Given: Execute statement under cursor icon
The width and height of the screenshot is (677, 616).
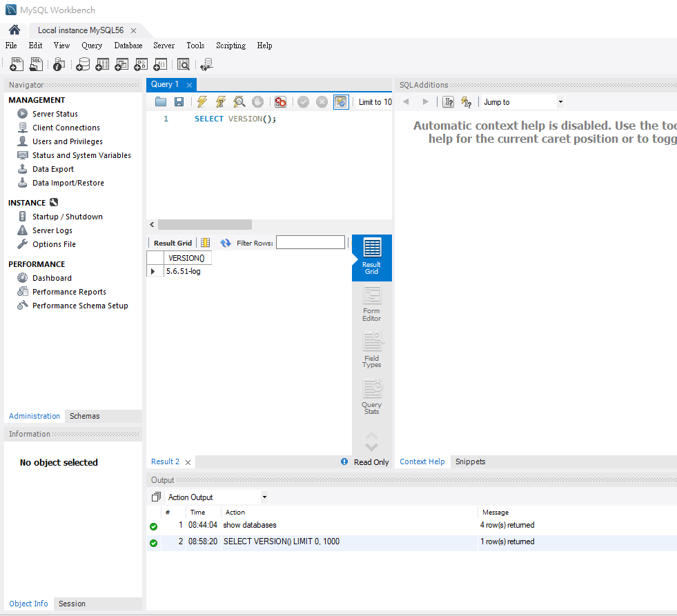Looking at the screenshot, I should tap(221, 102).
